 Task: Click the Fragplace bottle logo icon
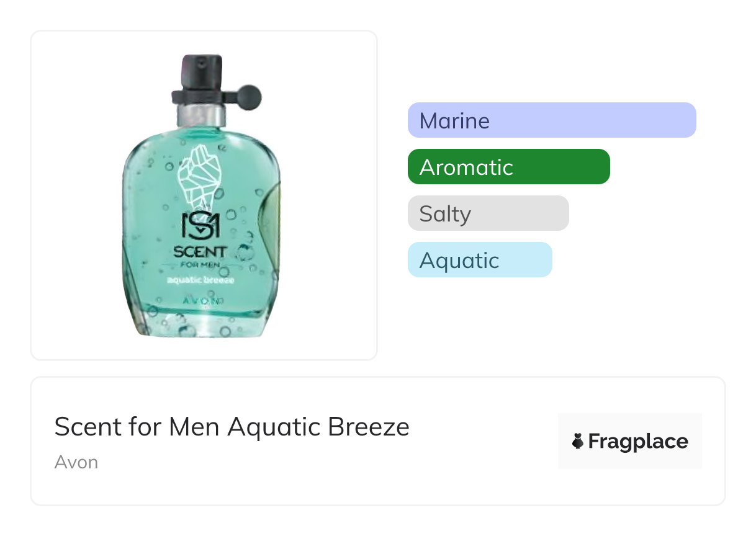[578, 442]
